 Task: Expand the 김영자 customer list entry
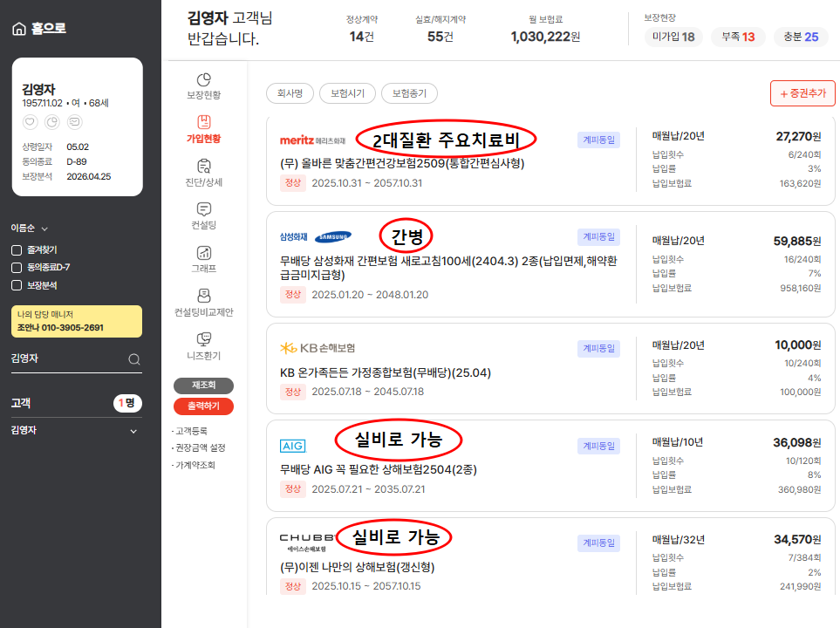click(133, 431)
